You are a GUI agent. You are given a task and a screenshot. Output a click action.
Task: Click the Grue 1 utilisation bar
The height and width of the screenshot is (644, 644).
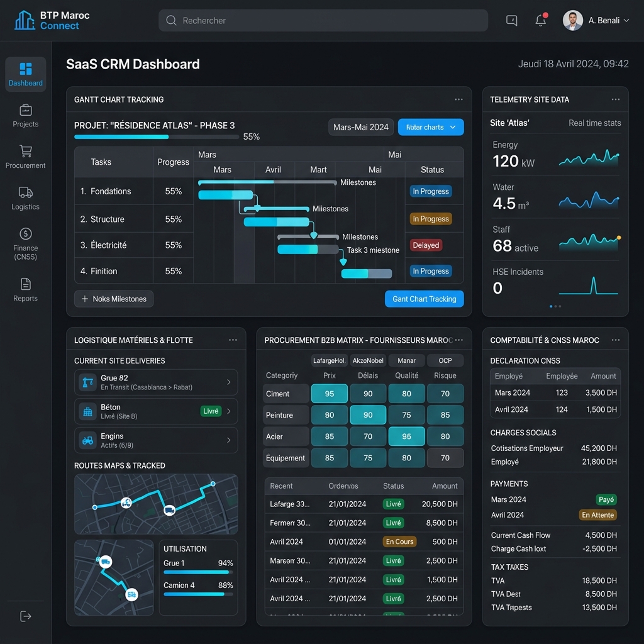point(198,572)
